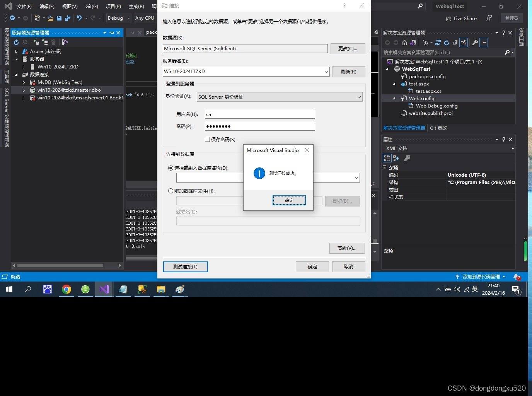Viewport: 532px width, 396px height.
Task: Open the 视图(V) menu
Action: click(x=70, y=7)
